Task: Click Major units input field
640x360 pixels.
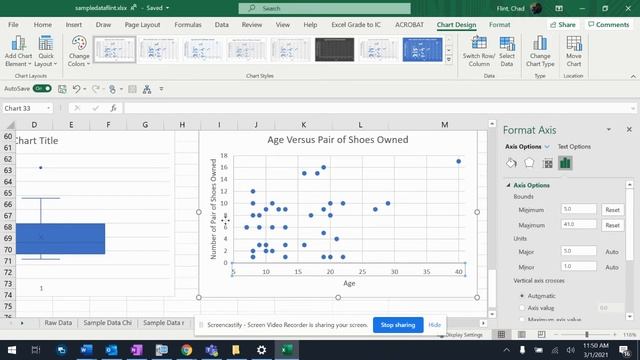Action: click(578, 251)
